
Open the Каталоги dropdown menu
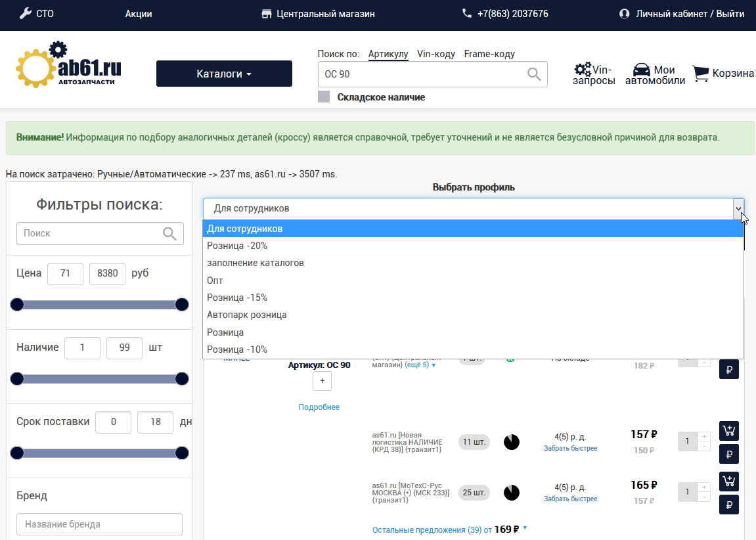224,74
